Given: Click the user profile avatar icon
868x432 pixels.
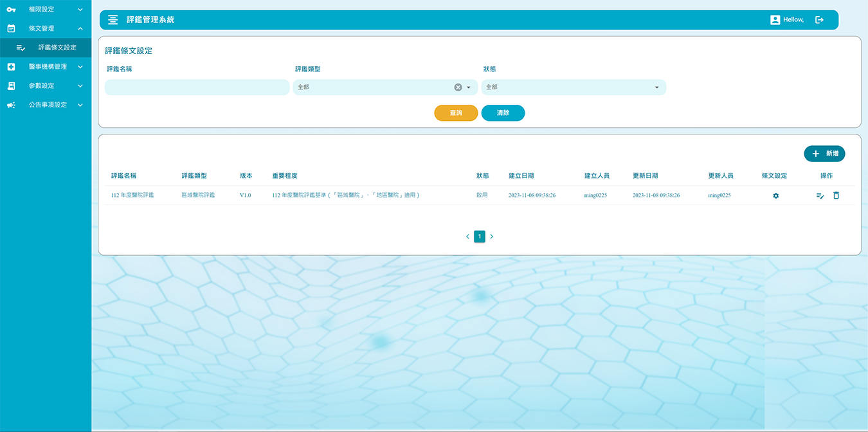Looking at the screenshot, I should (775, 20).
